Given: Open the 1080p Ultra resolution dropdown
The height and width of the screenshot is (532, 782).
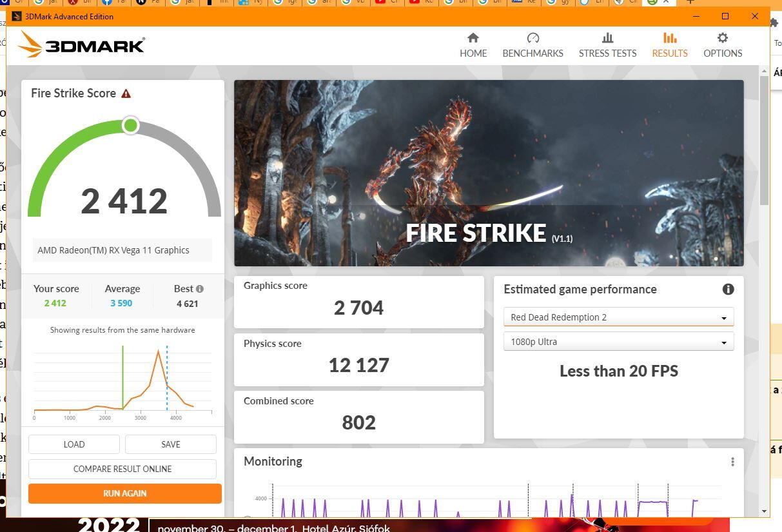Looking at the screenshot, I should pos(618,342).
